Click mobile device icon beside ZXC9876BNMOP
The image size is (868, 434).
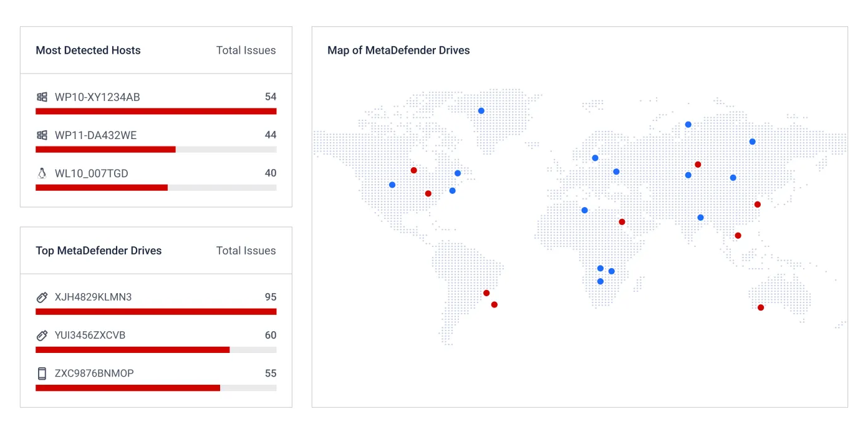42,374
